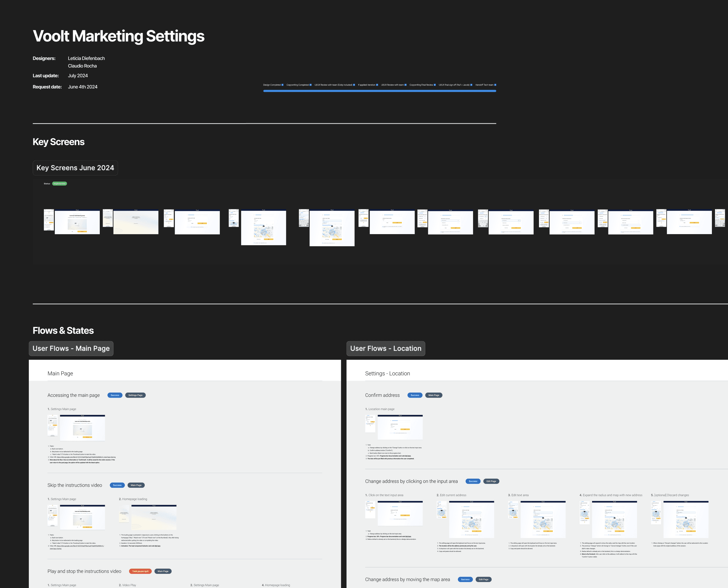Click the orange Task pause/quit badge
Screen dimensions: 728x588
(140, 571)
